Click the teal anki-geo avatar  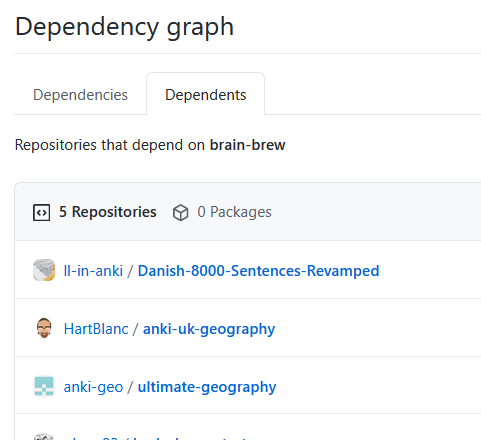click(44, 386)
